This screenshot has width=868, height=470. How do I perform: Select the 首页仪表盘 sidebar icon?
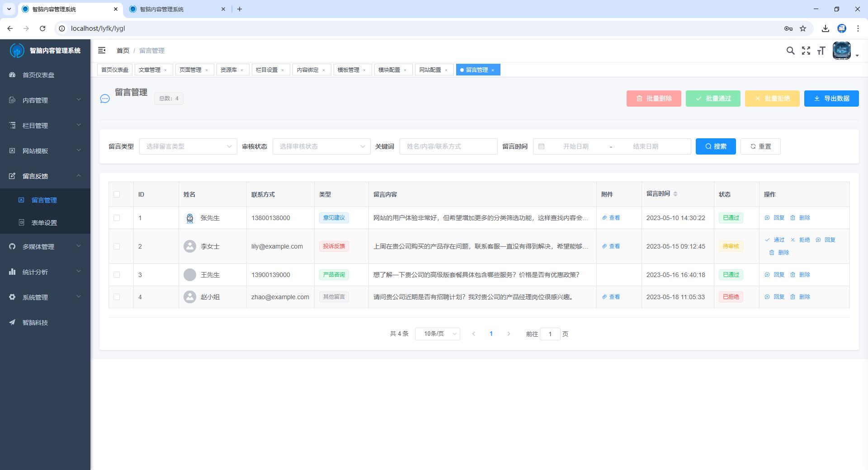click(12, 75)
